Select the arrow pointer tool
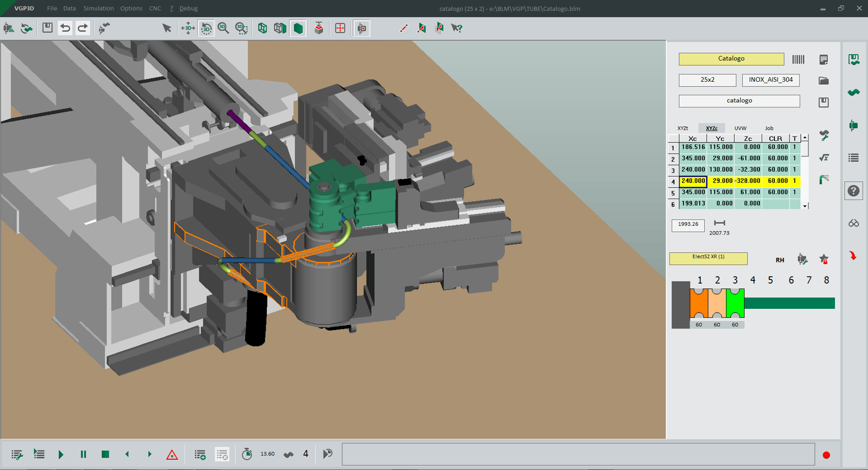This screenshot has width=868, height=470. pos(167,28)
